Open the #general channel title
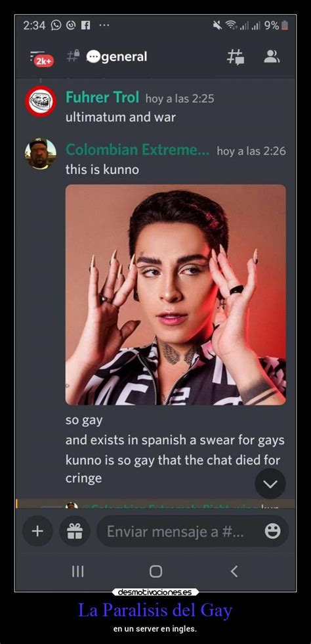 117,57
